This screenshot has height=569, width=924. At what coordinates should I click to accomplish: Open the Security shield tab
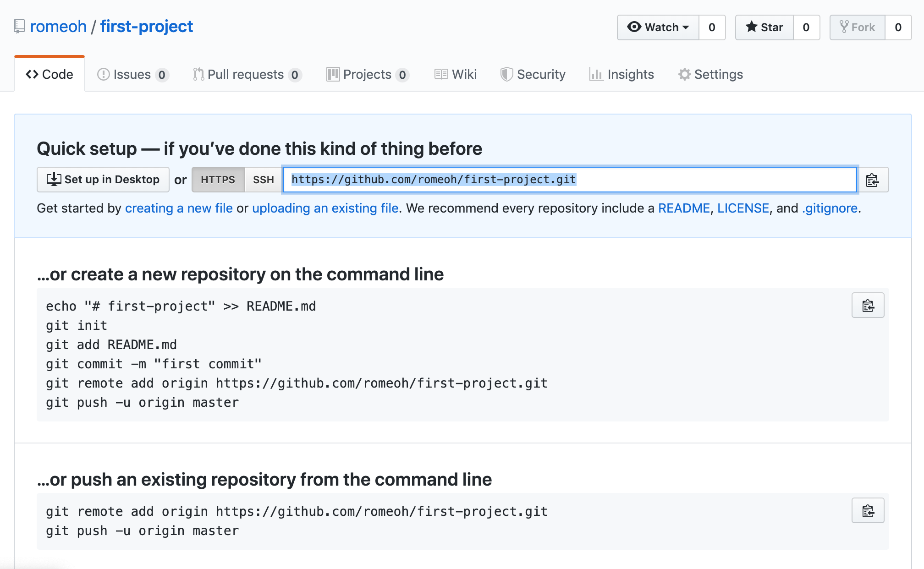pyautogui.click(x=533, y=74)
